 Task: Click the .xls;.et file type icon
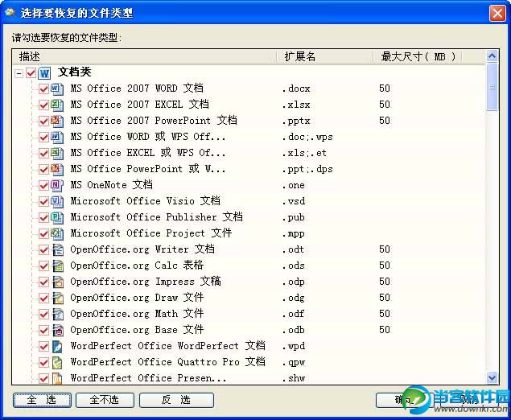pos(57,153)
